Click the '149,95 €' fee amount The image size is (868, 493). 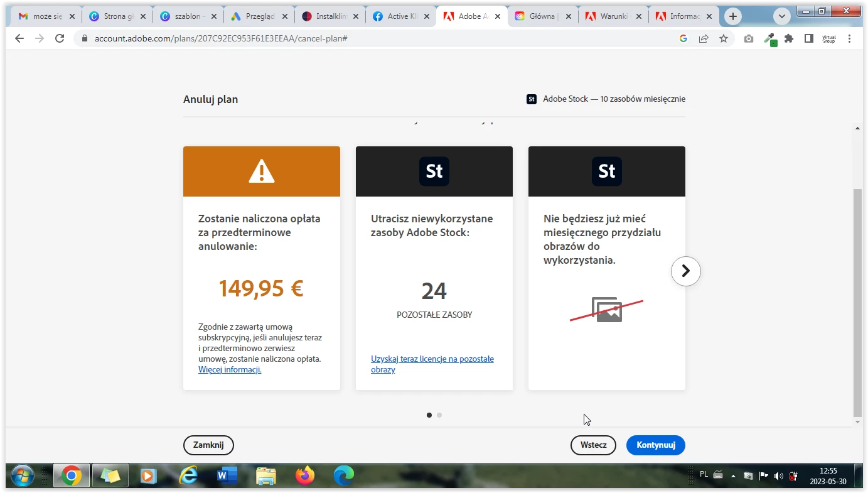[261, 288]
